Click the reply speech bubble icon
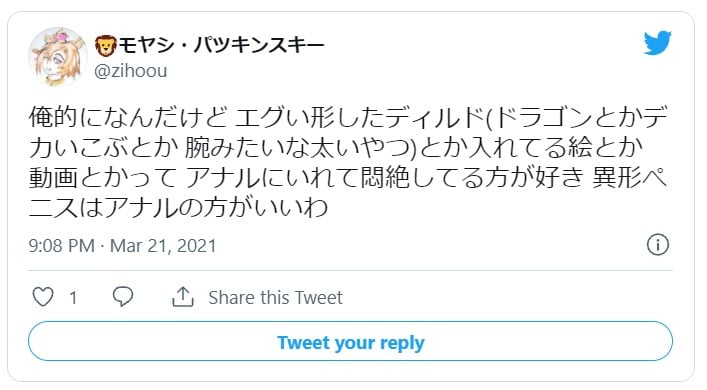This screenshot has width=707, height=390. click(123, 297)
